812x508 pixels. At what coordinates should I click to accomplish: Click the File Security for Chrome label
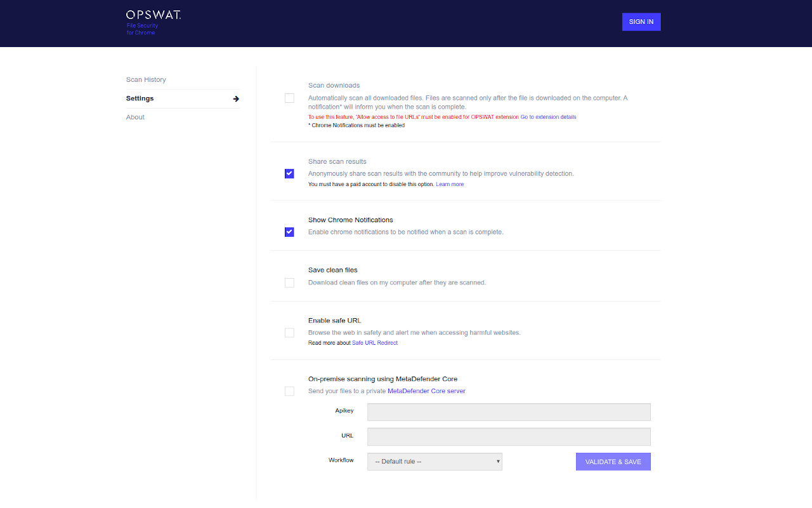click(x=141, y=29)
